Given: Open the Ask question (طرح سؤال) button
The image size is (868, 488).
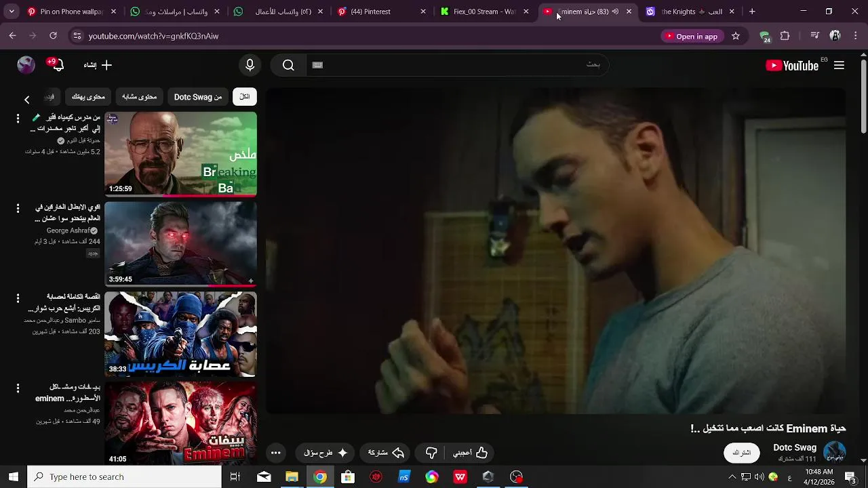Looking at the screenshot, I should click(325, 453).
